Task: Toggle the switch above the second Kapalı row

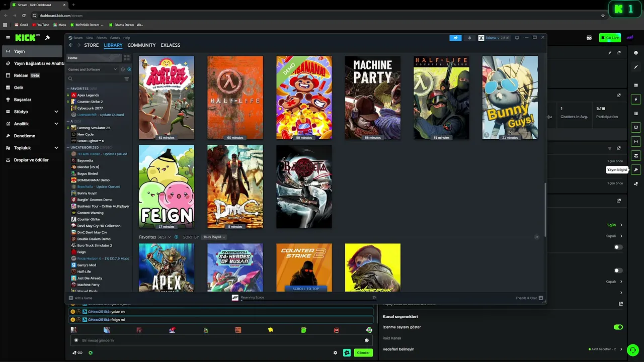Action: click(618, 270)
